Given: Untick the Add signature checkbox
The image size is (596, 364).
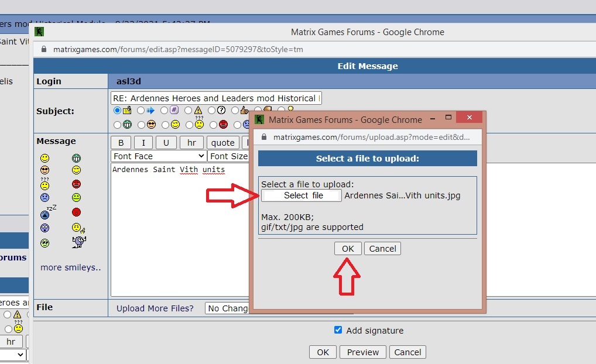Looking at the screenshot, I should 338,330.
